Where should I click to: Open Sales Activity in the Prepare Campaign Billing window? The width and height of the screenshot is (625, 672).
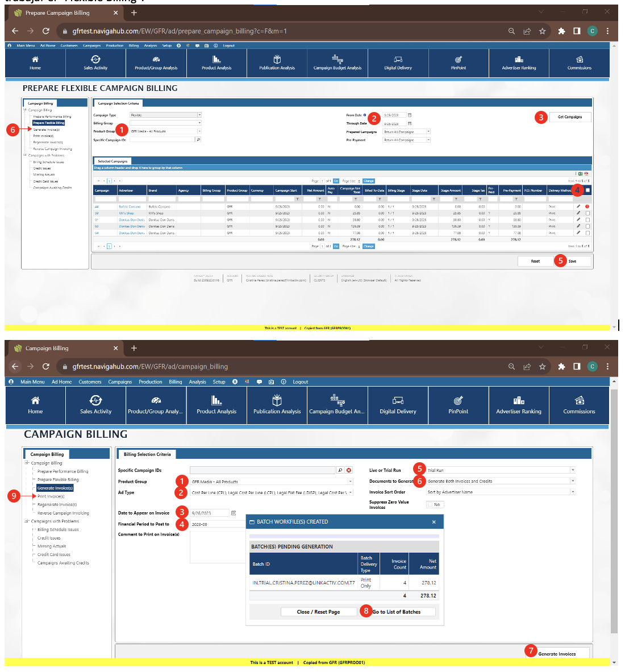coord(95,63)
